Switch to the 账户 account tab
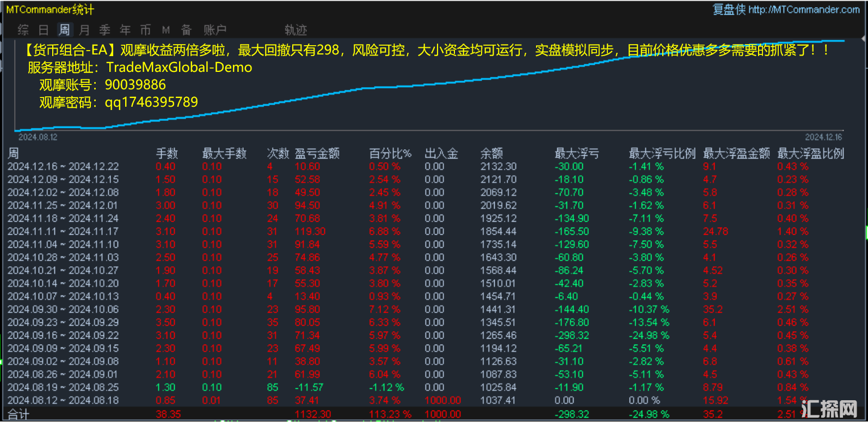868x422 pixels. pos(215,30)
